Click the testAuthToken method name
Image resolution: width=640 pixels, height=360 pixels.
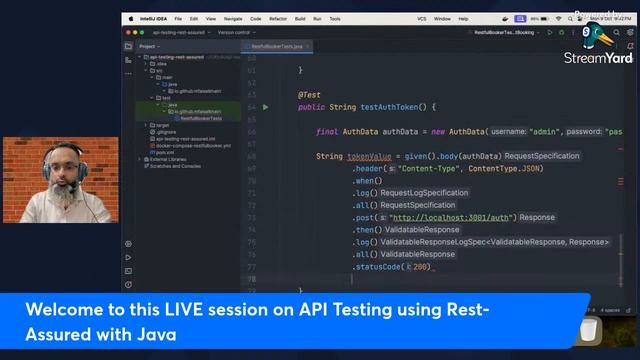(389, 107)
